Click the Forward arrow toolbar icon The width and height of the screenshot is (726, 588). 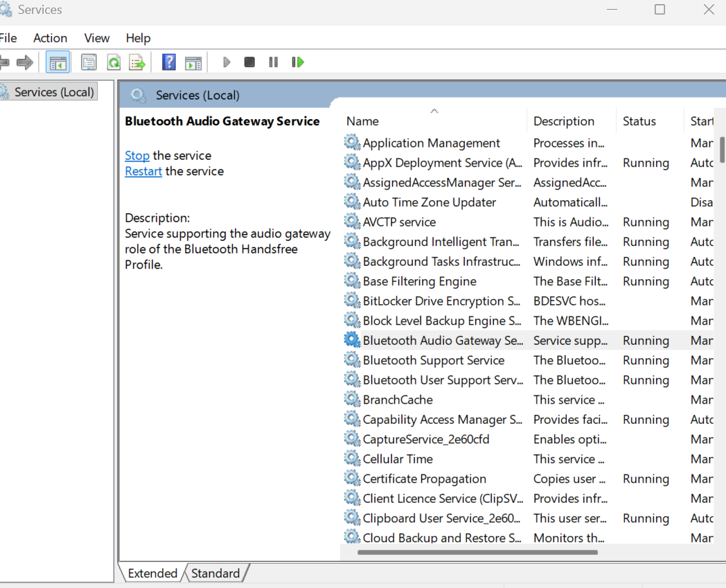click(25, 62)
